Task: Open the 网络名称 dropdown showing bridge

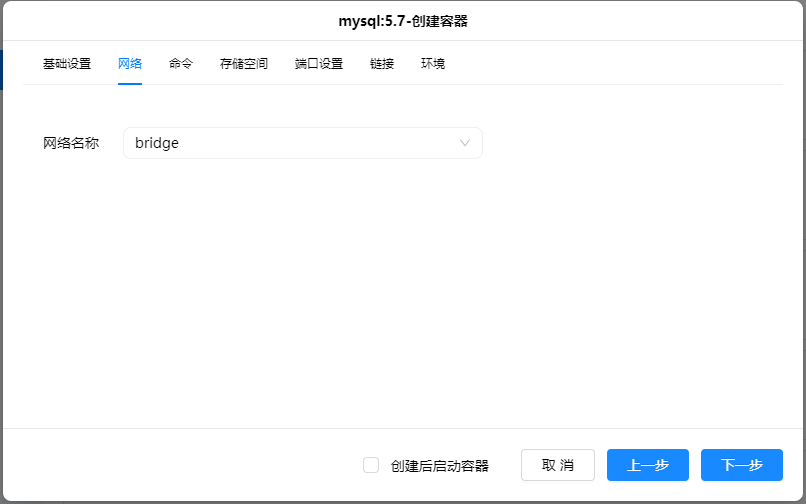Action: (x=302, y=143)
